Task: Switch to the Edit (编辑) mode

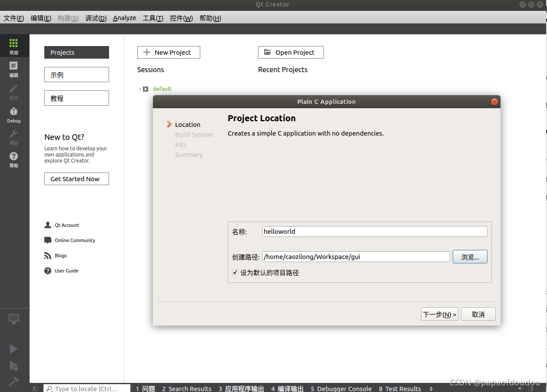Action: point(14,69)
